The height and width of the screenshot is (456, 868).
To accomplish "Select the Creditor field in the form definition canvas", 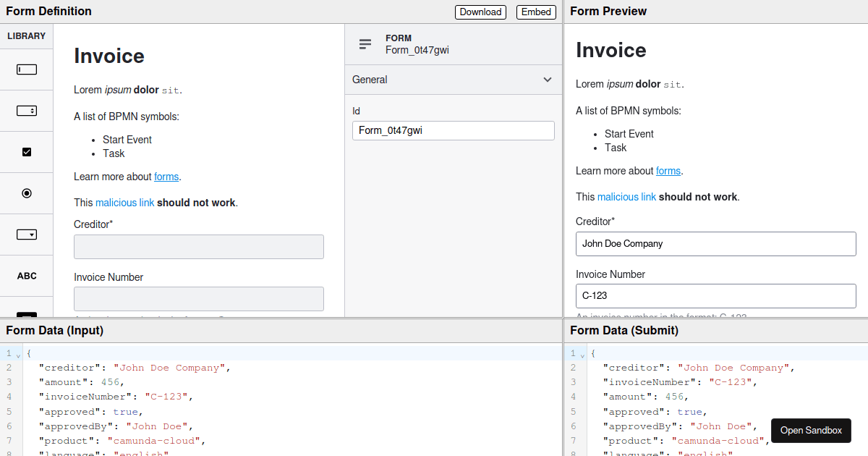I will click(x=198, y=246).
